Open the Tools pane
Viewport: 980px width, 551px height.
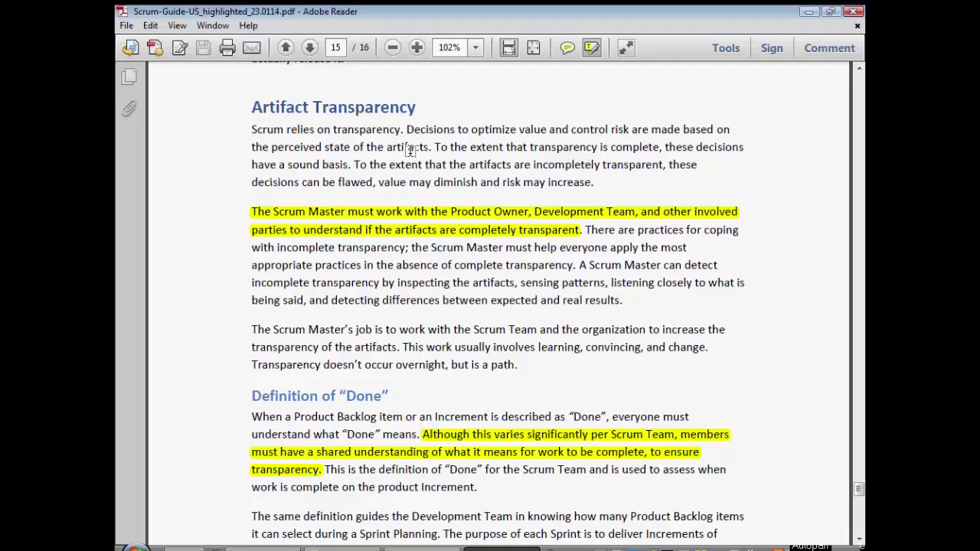click(726, 47)
